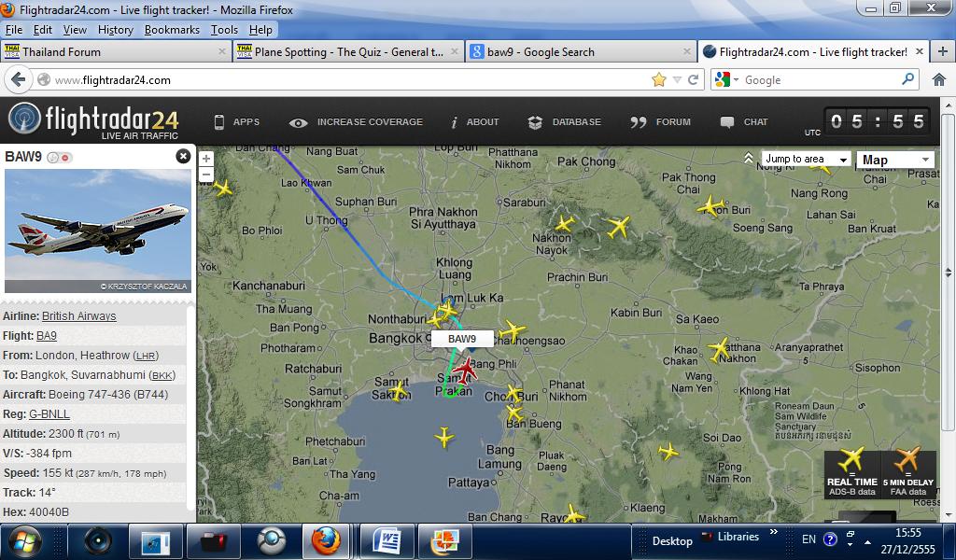Image resolution: width=956 pixels, height=560 pixels.
Task: Open the Jump to area dropdown
Action: [806, 159]
